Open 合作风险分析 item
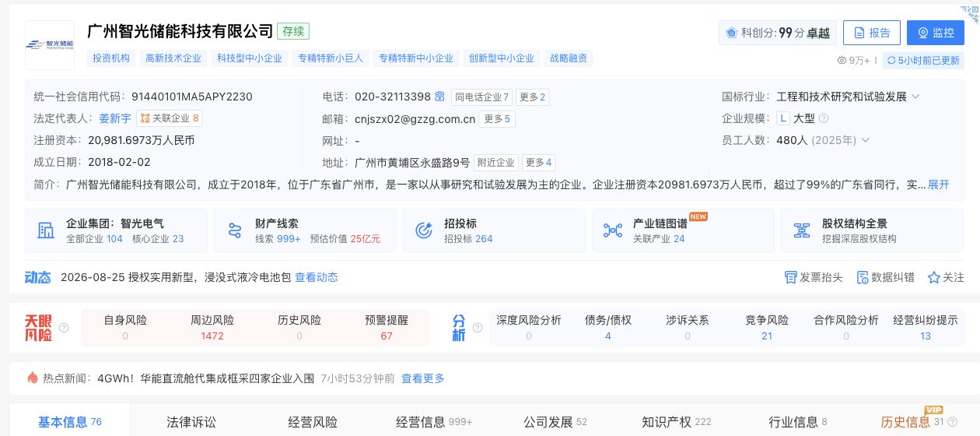This screenshot has width=980, height=436. pos(846,328)
